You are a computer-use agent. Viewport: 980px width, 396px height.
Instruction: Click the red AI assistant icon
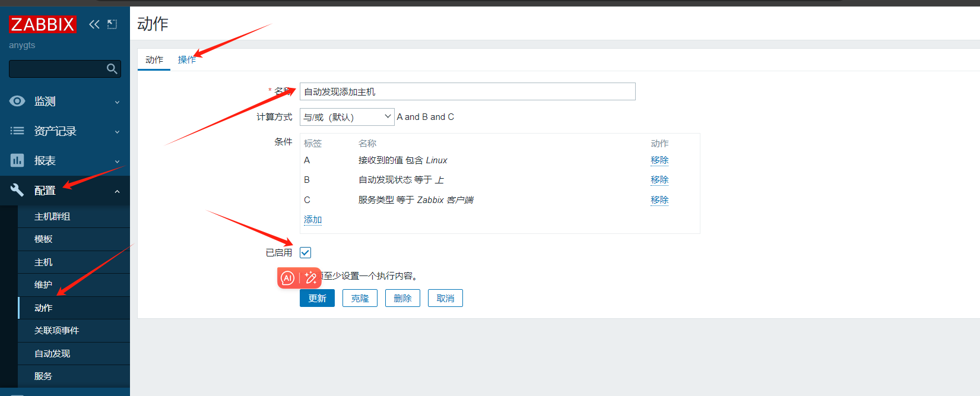coord(288,278)
